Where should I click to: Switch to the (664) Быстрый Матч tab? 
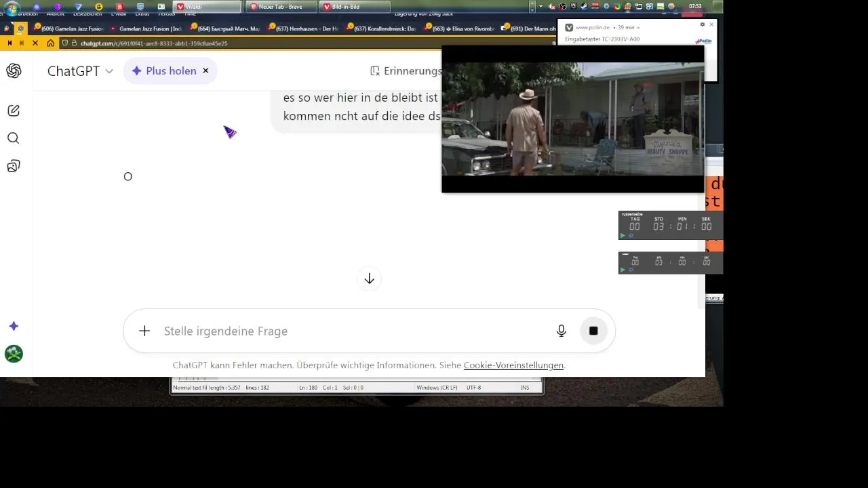point(224,28)
